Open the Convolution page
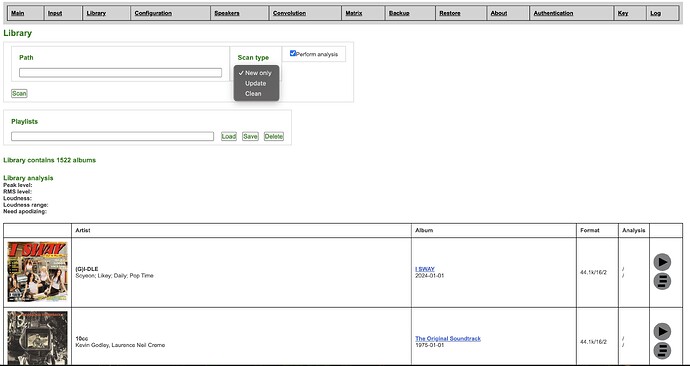 click(x=289, y=13)
